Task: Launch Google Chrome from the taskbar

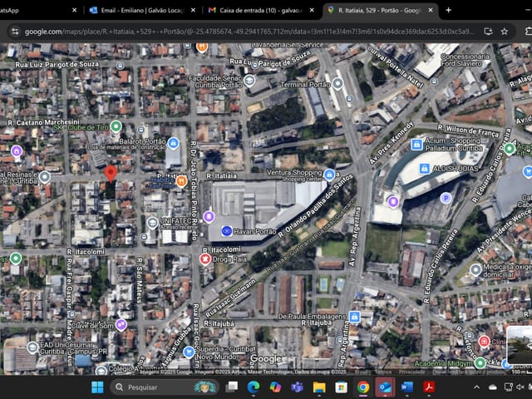Action: point(363,387)
